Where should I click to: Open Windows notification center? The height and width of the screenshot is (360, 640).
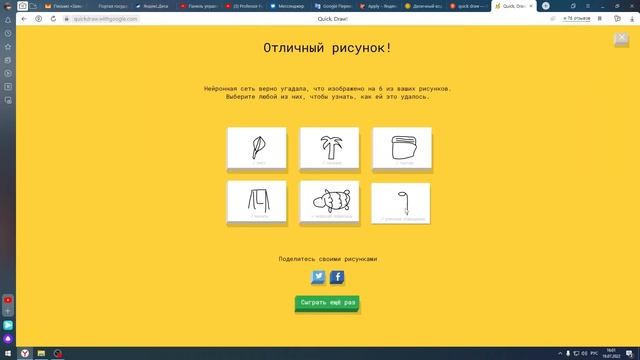[629, 353]
